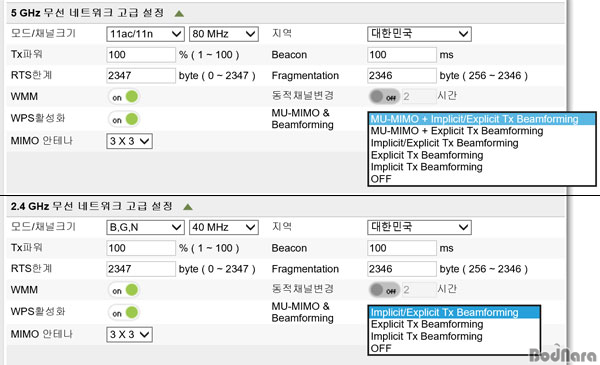Toggle WPS활성화 switch in 5 GHz section
Viewport: 600px width, 365px height.
point(124,119)
